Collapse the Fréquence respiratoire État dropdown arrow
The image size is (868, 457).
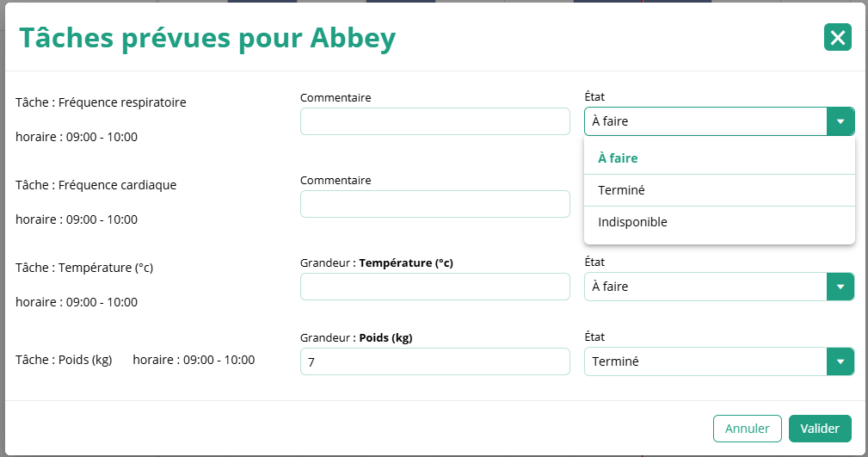[x=840, y=121]
